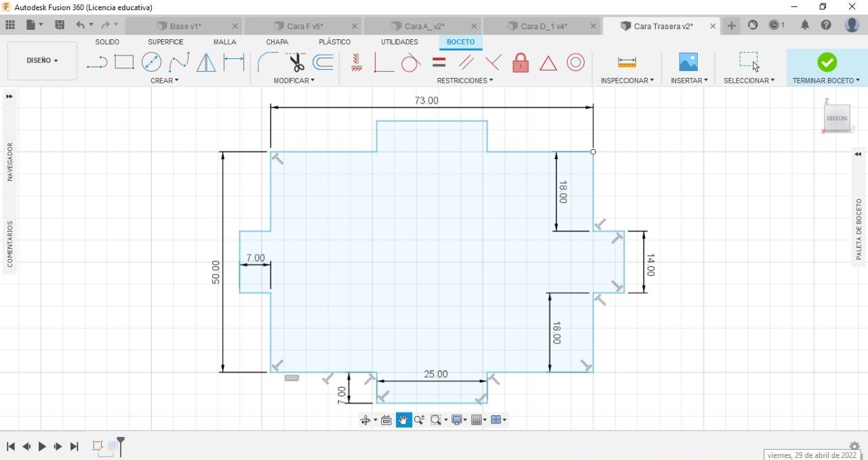
Task: Play the timeline
Action: click(x=42, y=446)
